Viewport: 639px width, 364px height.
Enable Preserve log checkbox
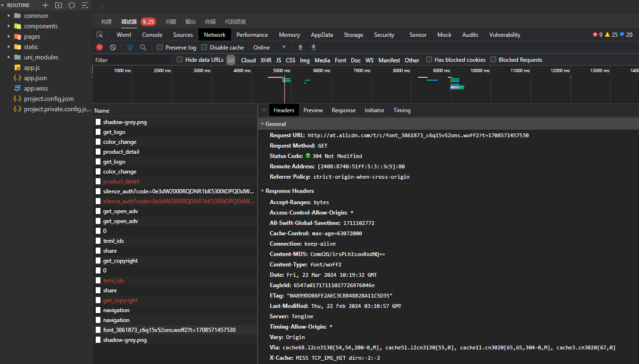(160, 47)
